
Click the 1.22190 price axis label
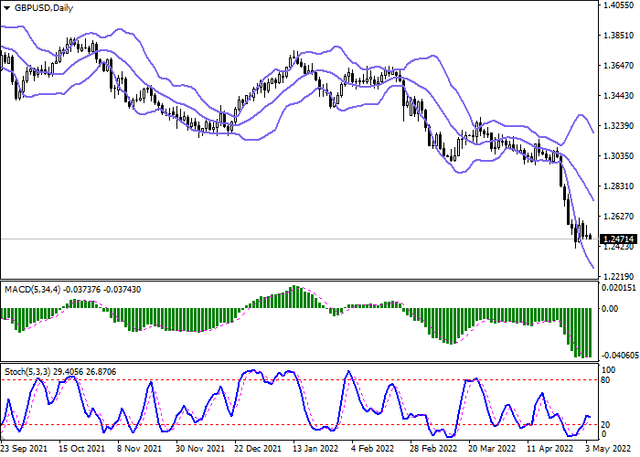[x=617, y=276]
